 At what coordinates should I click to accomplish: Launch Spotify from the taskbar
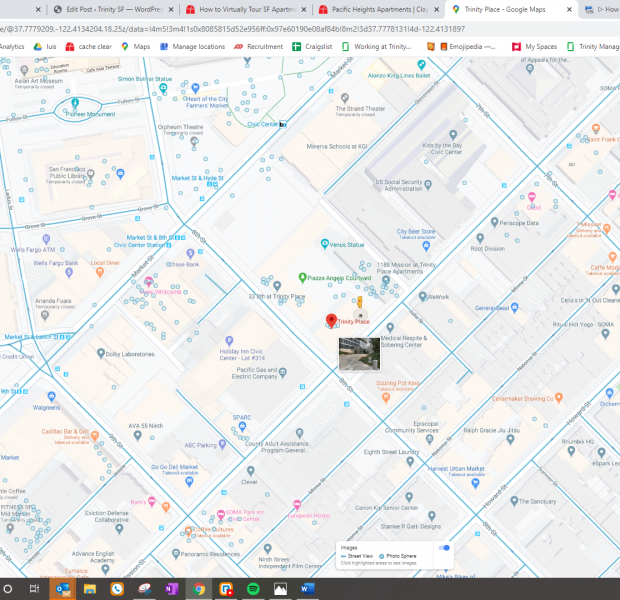point(253,589)
